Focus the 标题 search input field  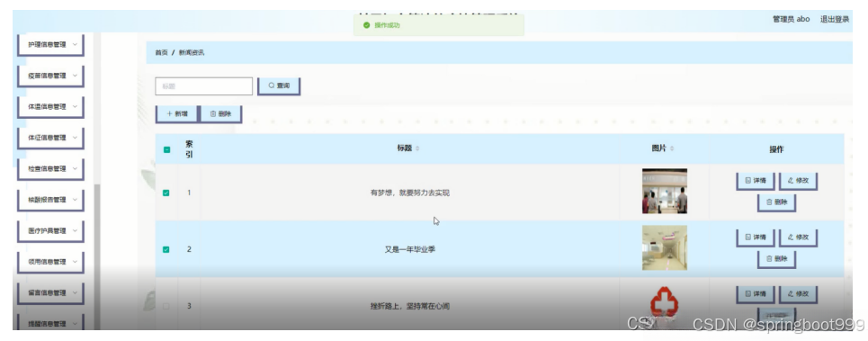click(203, 86)
